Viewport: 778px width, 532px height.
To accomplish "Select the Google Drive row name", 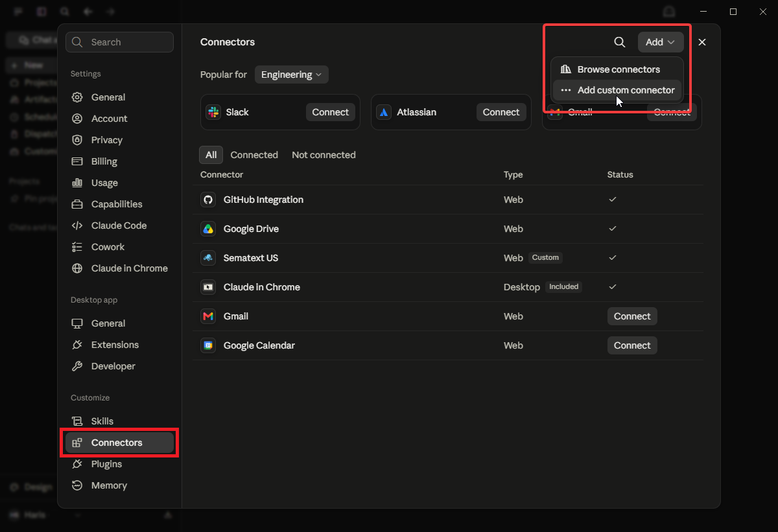I will point(251,229).
